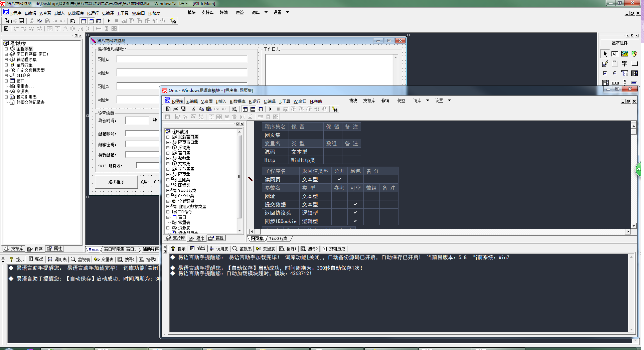This screenshot has height=350, width=644.
Task: Click the Copy icon in Oms window toolbar
Action: [x=201, y=109]
